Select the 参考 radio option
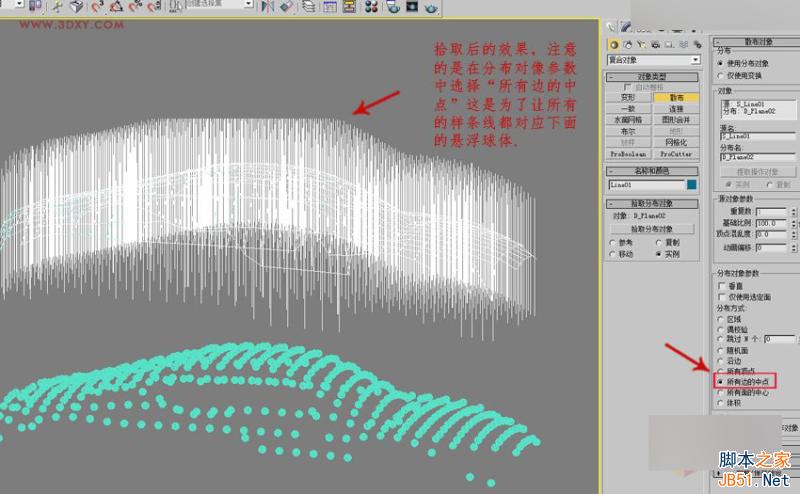This screenshot has width=800, height=494. (613, 243)
